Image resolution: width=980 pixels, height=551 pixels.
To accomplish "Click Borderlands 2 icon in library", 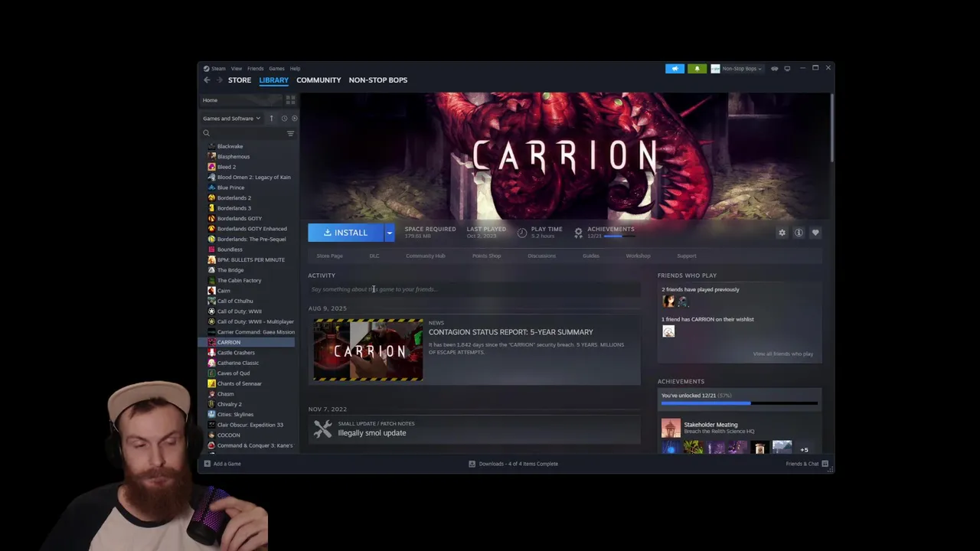I will (x=211, y=197).
